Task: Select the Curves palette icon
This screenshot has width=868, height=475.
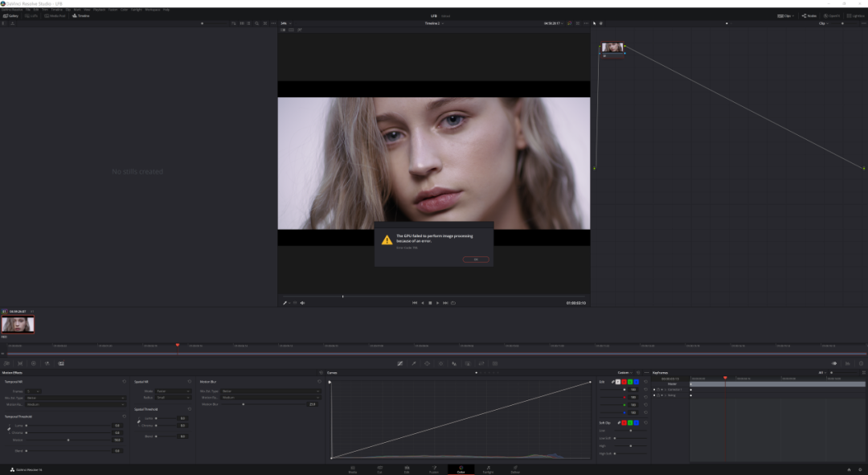Action: [x=399, y=364]
